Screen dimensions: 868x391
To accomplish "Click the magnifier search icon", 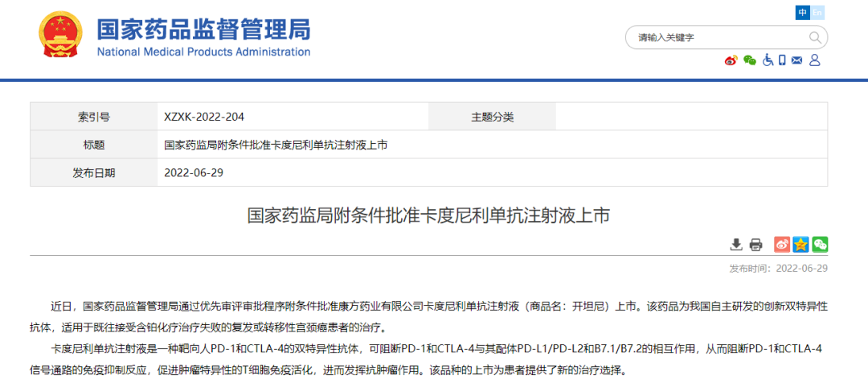I will 815,38.
